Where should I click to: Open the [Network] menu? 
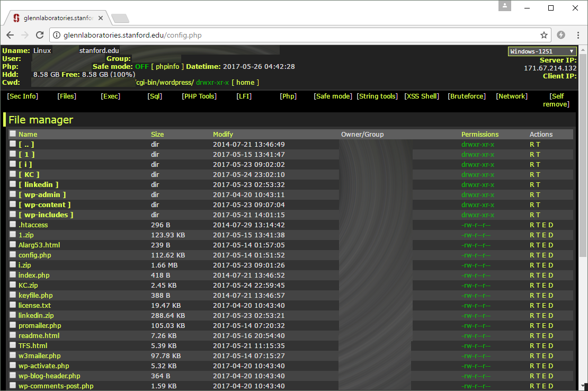pyautogui.click(x=512, y=96)
